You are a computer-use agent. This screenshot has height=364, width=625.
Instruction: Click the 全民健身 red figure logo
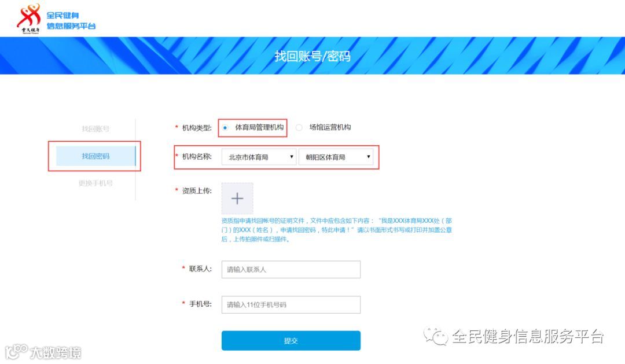tap(29, 19)
